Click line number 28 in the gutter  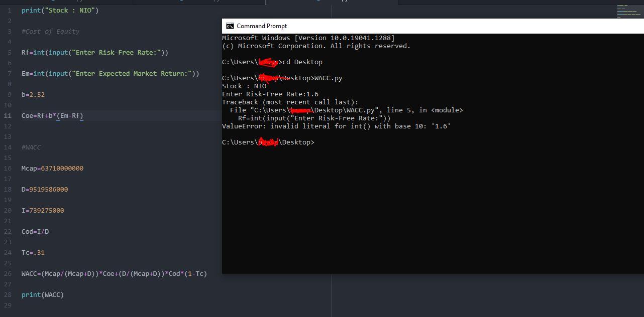(8, 294)
